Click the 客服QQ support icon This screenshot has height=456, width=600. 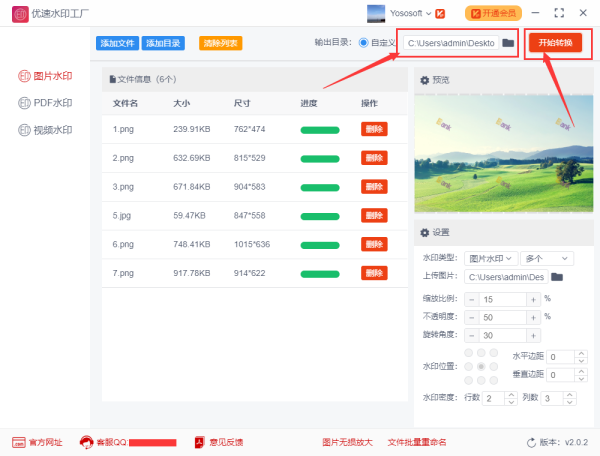tap(87, 442)
